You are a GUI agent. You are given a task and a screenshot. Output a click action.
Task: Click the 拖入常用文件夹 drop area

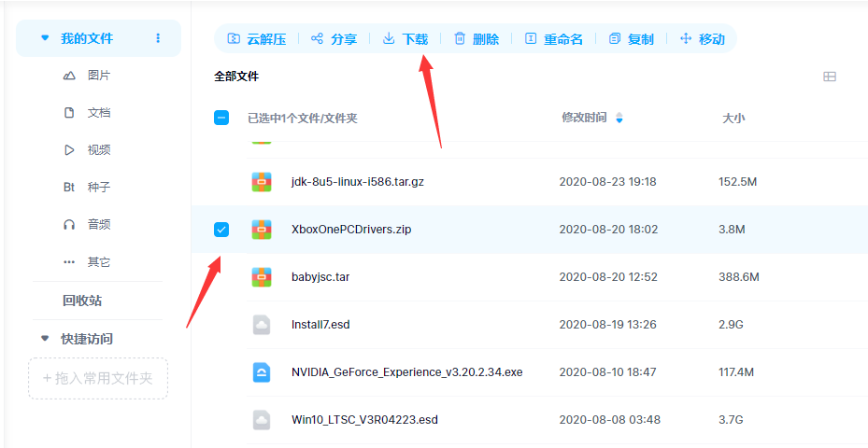coord(98,379)
